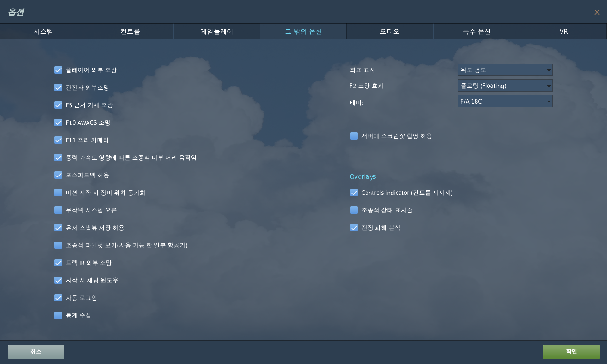Viewport: 607px width, 364px height.
Task: Open 테마 dropdown showing F/A-18C
Action: (x=505, y=102)
